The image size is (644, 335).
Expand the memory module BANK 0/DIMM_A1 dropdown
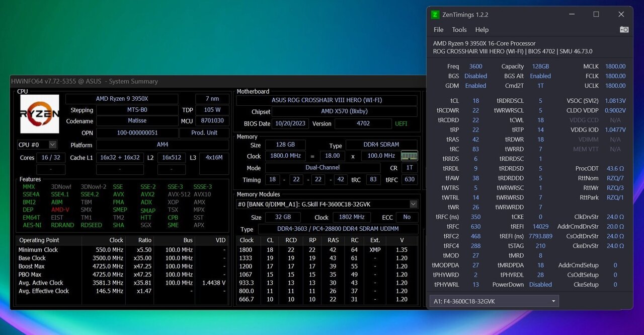pos(413,204)
